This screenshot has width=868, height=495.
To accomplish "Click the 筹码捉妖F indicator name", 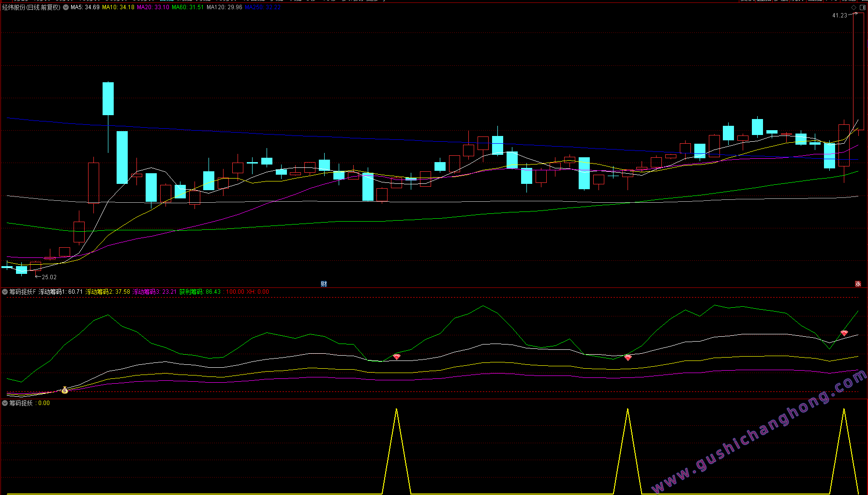I will [22, 292].
